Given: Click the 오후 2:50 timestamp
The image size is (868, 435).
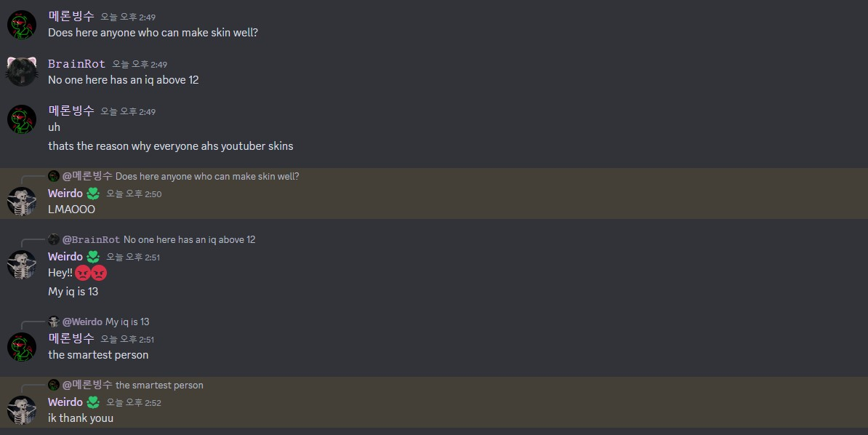Looking at the screenshot, I should 134,194.
